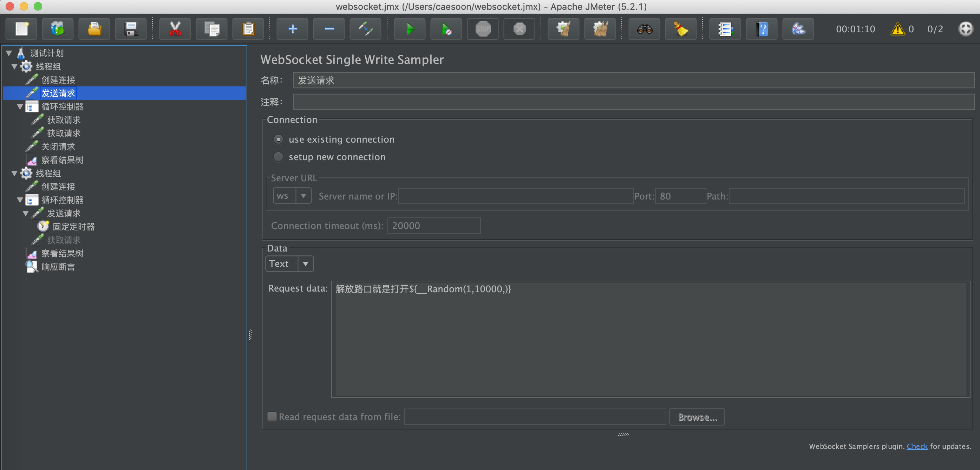Click the Function Helper list icon
980x470 pixels.
tap(725, 29)
